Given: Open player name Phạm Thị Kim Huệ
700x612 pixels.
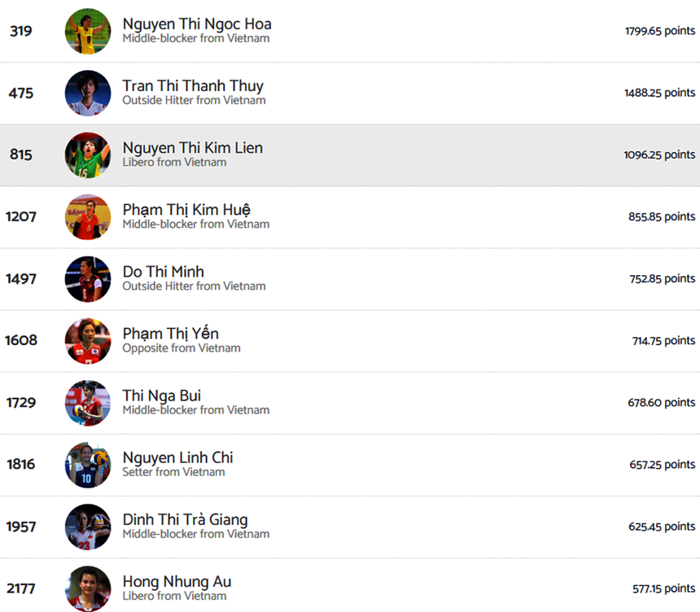Looking at the screenshot, I should click(186, 210).
